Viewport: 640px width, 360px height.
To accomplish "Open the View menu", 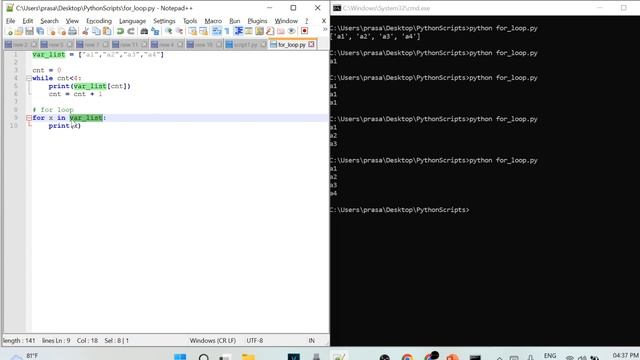I will (72, 21).
